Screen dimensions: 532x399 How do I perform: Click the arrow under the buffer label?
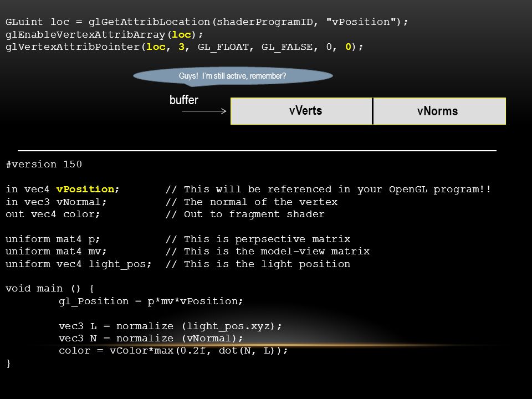pyautogui.click(x=204, y=111)
